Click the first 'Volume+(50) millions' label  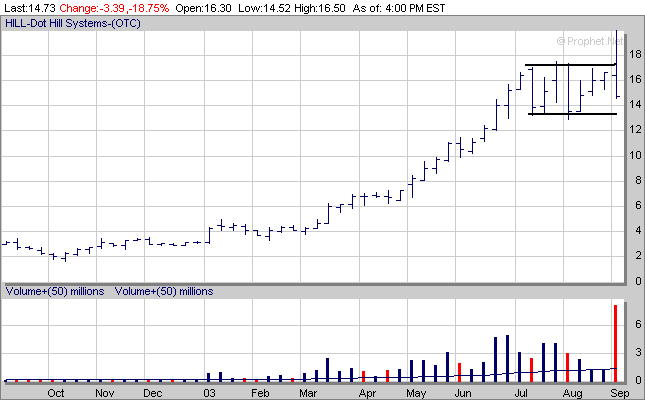(x=55, y=291)
